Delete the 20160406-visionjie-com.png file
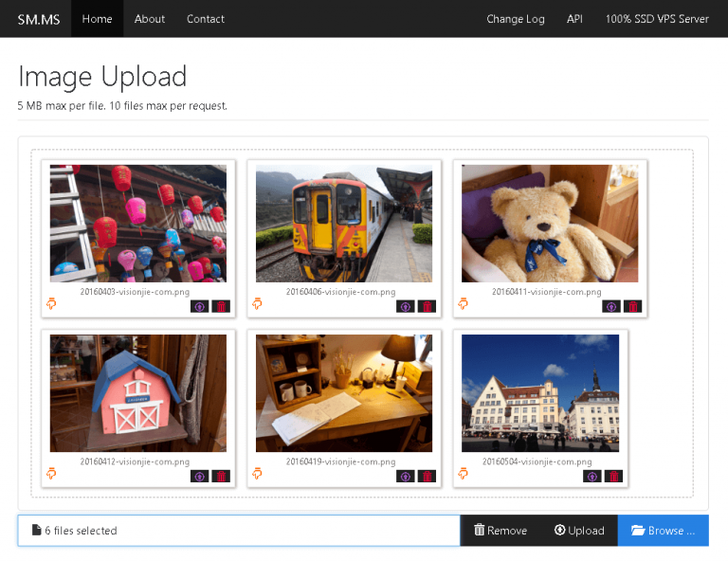 point(427,306)
